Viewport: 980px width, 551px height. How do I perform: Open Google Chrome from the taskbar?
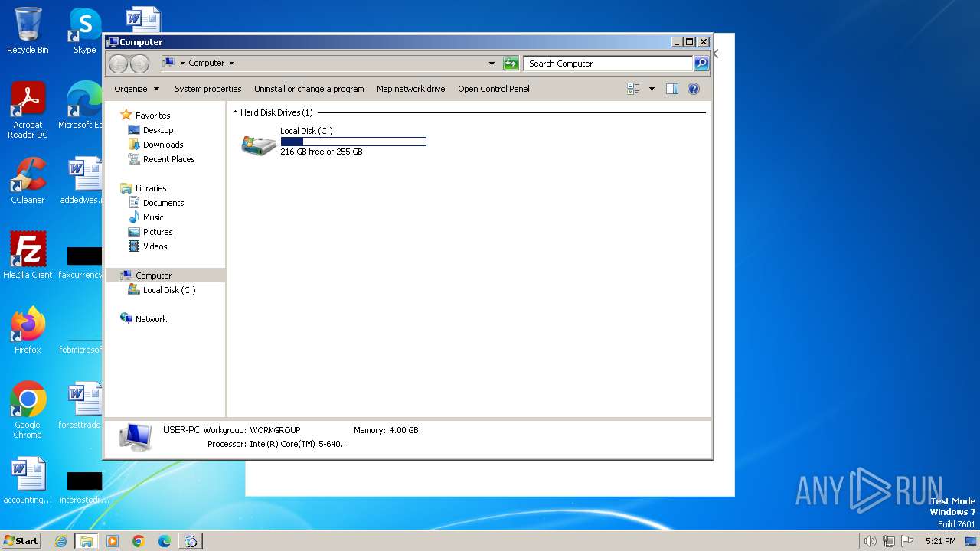tap(139, 541)
